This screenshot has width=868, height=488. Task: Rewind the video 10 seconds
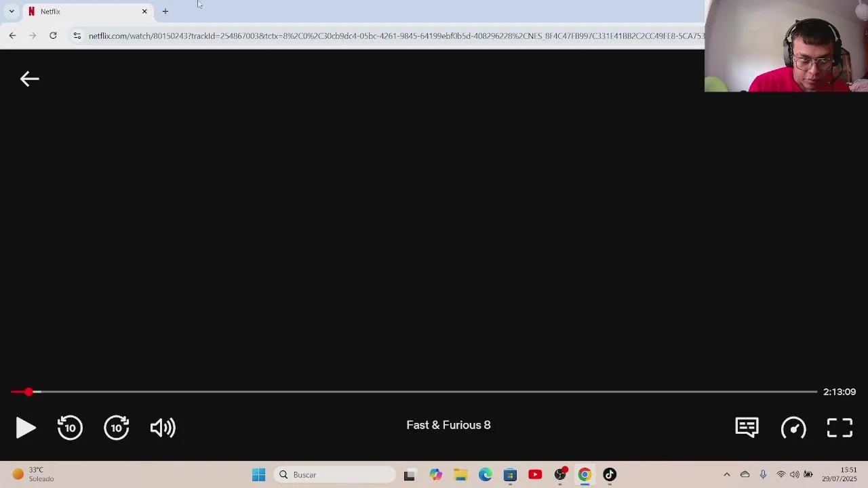pos(70,428)
